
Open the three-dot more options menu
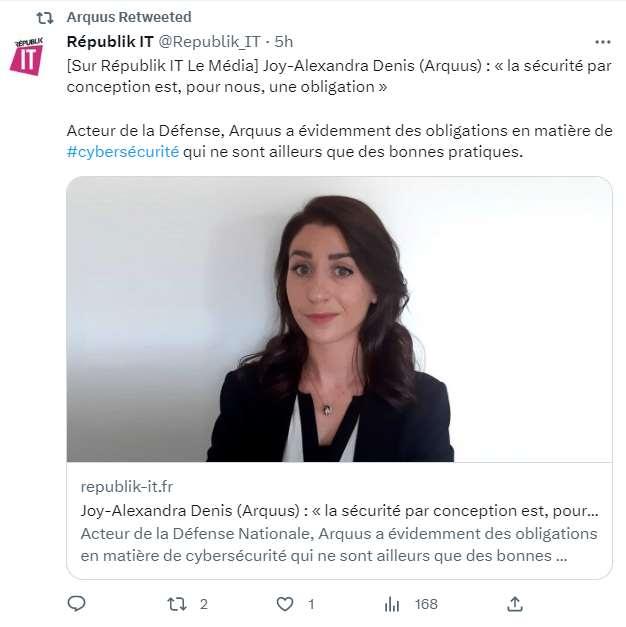[x=602, y=42]
